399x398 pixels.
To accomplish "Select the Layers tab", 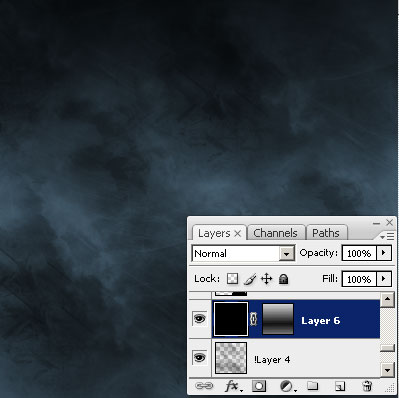I will coord(214,233).
